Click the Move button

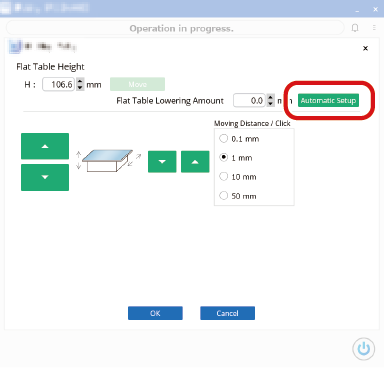[x=137, y=84]
